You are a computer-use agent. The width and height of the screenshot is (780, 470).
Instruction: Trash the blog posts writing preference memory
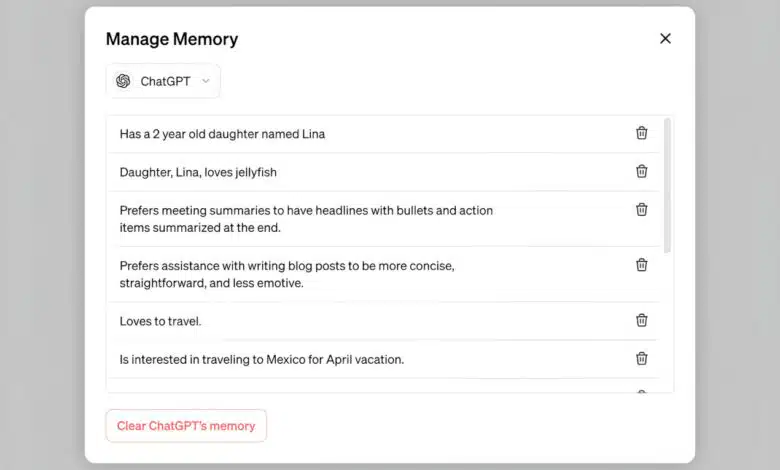coord(642,265)
